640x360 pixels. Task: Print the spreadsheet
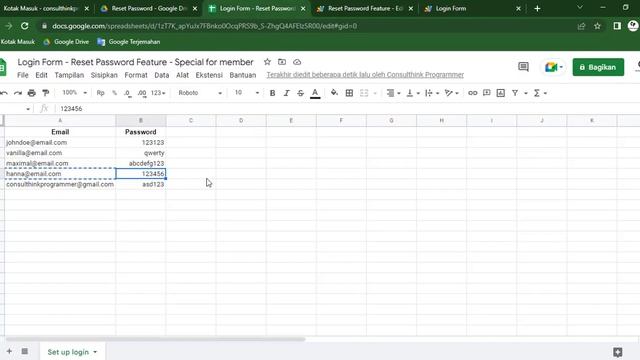point(31,93)
